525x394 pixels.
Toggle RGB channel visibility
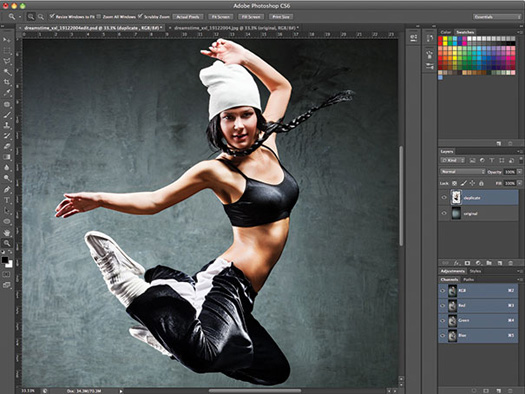pyautogui.click(x=443, y=291)
